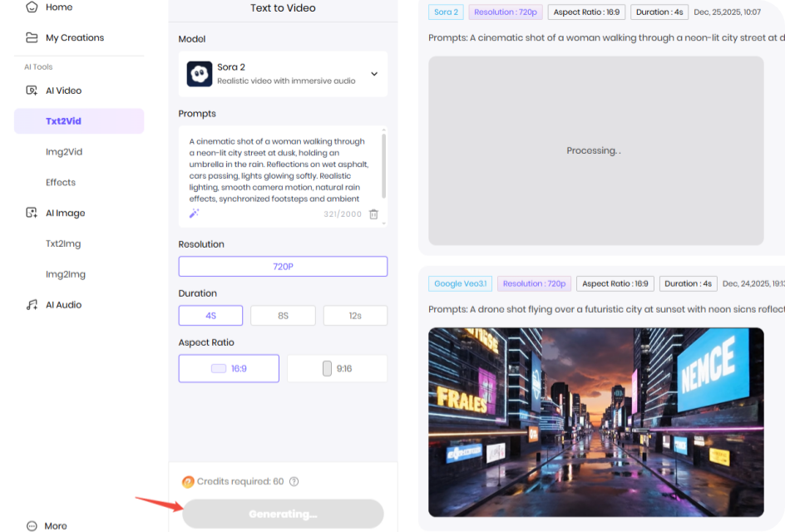Expand the Sora 2 model dropdown

pyautogui.click(x=373, y=74)
